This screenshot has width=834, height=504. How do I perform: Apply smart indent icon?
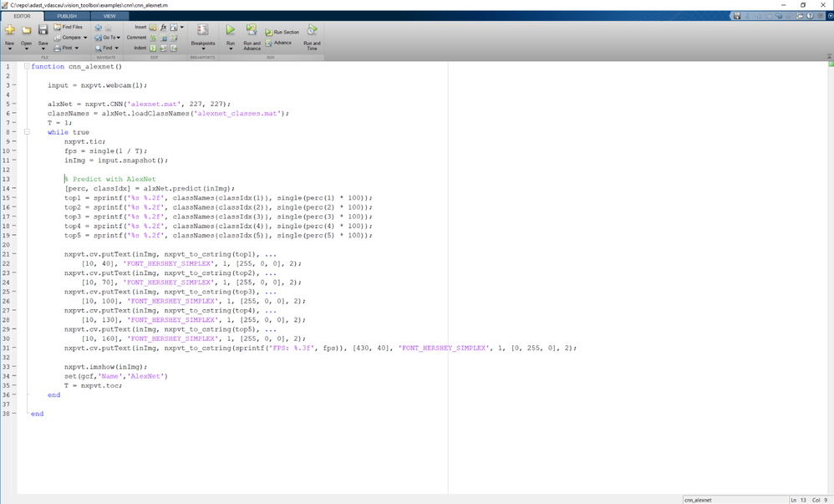pyautogui.click(x=153, y=48)
